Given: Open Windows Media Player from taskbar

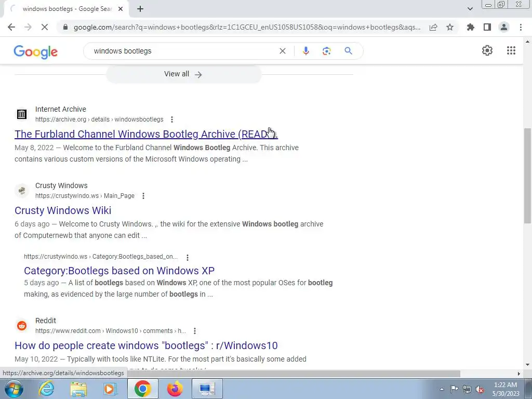Looking at the screenshot, I should coord(109,389).
